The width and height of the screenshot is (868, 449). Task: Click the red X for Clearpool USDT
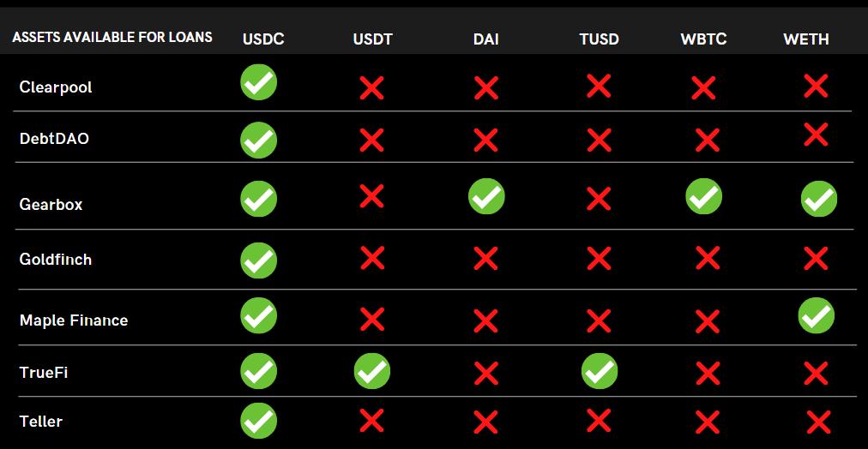pos(371,87)
